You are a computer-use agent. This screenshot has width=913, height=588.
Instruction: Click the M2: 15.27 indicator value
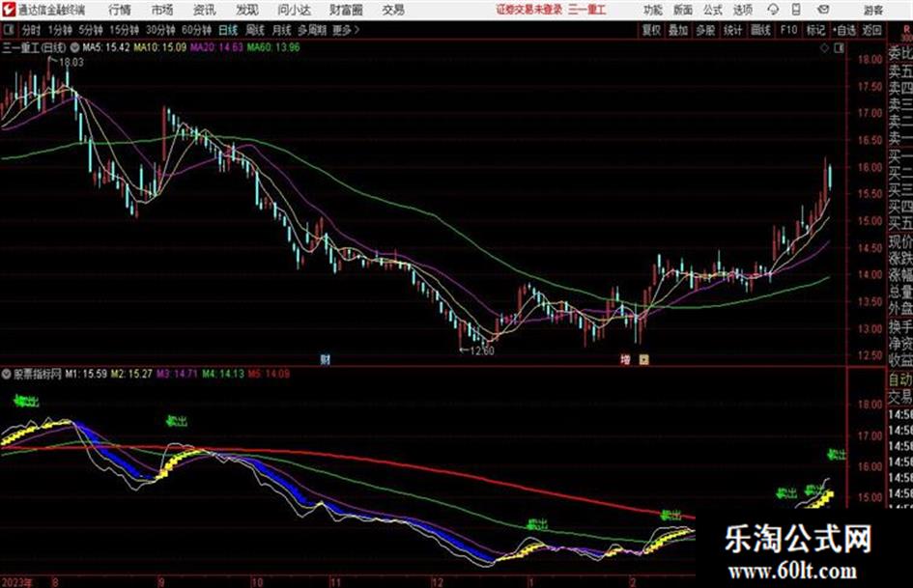[x=131, y=374]
